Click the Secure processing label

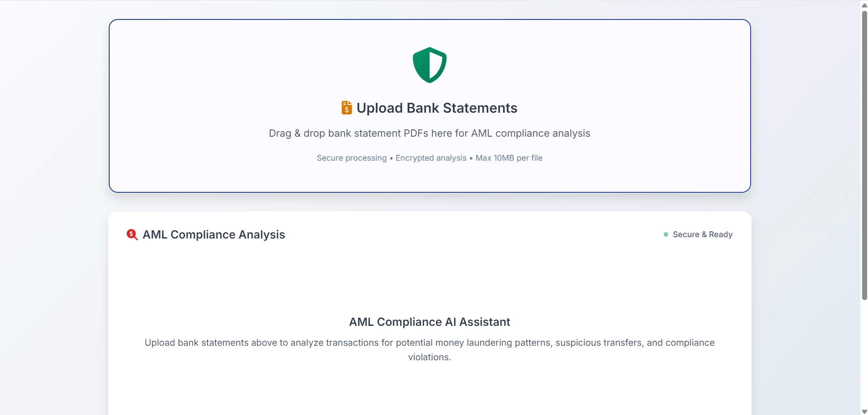click(x=352, y=158)
